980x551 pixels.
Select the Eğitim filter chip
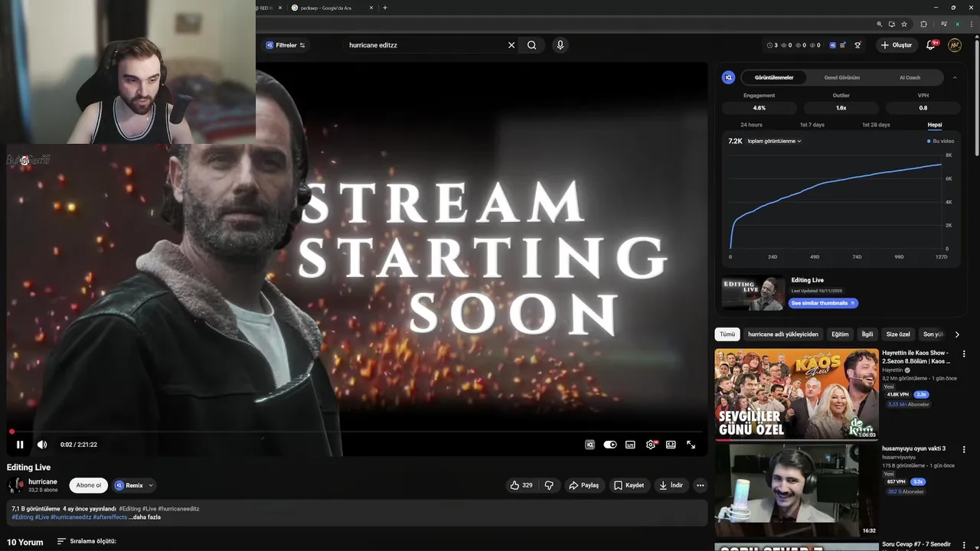coord(840,334)
